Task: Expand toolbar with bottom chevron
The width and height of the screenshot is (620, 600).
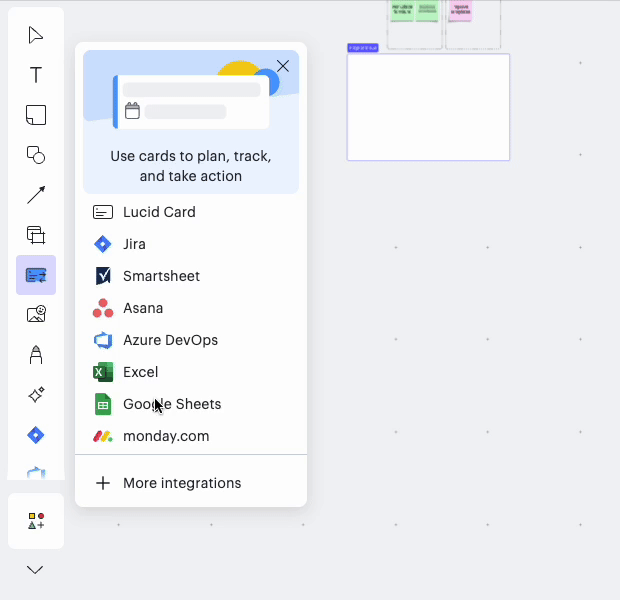Action: tap(35, 570)
